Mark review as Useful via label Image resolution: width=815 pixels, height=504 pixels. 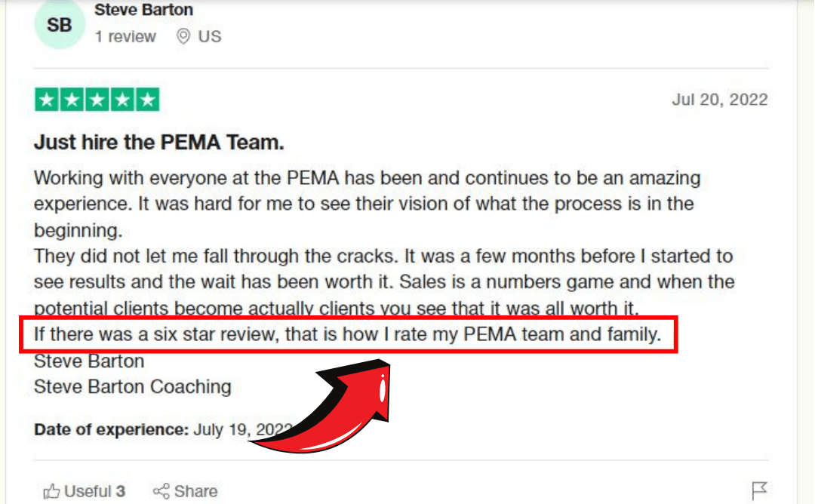click(94, 491)
